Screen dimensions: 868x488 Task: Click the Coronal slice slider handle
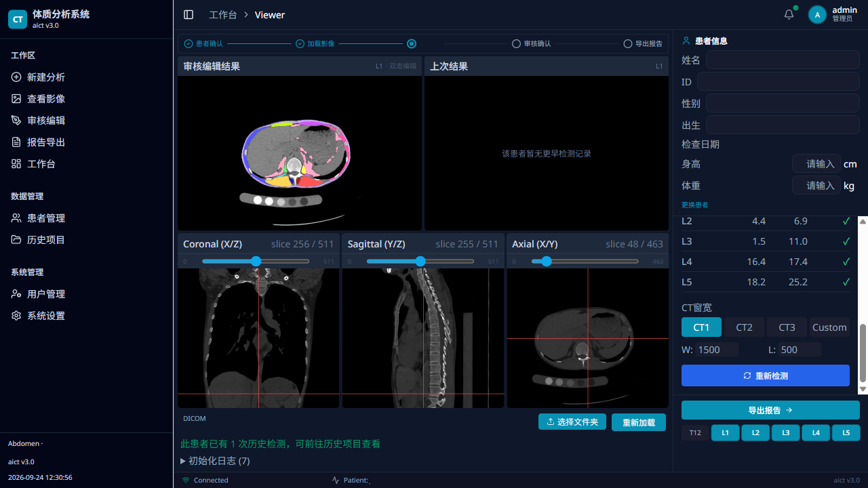point(256,261)
